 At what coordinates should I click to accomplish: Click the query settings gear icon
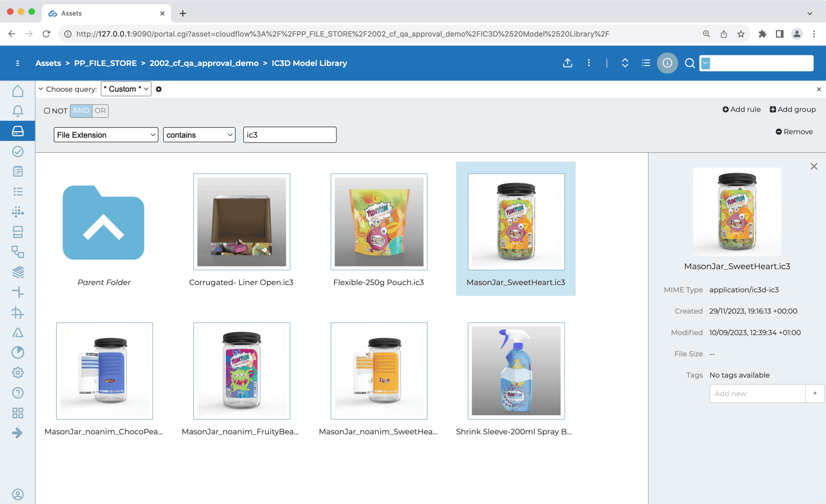point(159,89)
